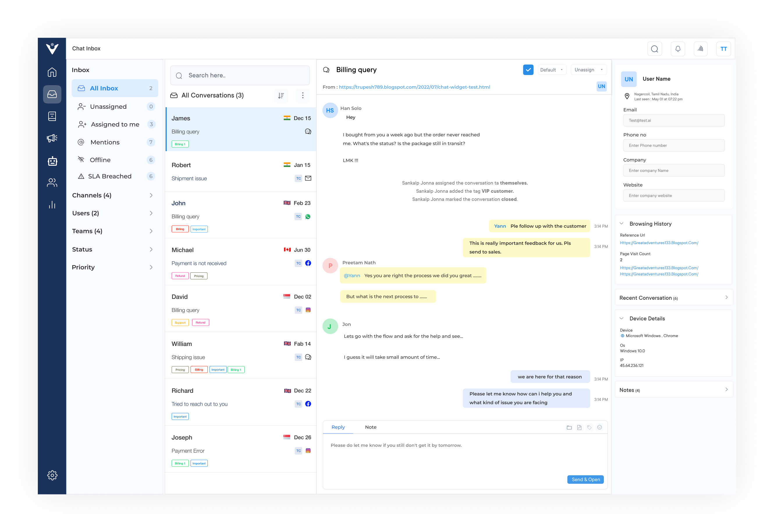Viewport: 774px width, 532px height.
Task: Click the search icon in top navigation
Action: [655, 48]
